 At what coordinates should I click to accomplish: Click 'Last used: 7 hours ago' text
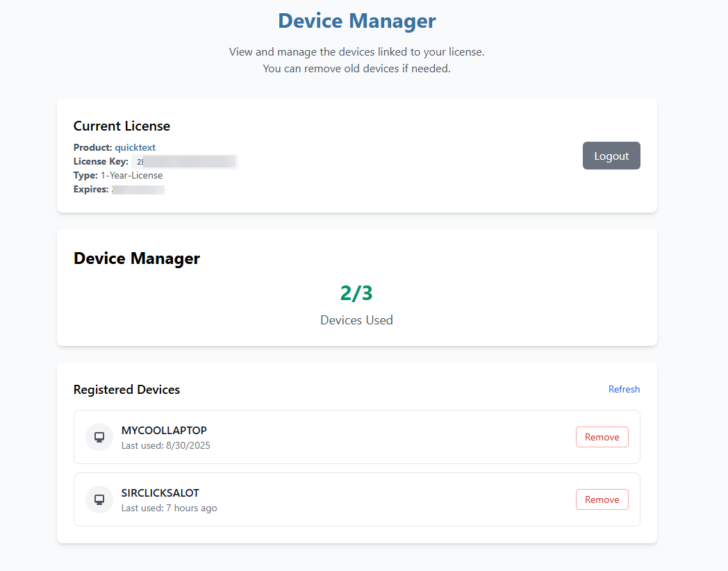pyautogui.click(x=169, y=508)
